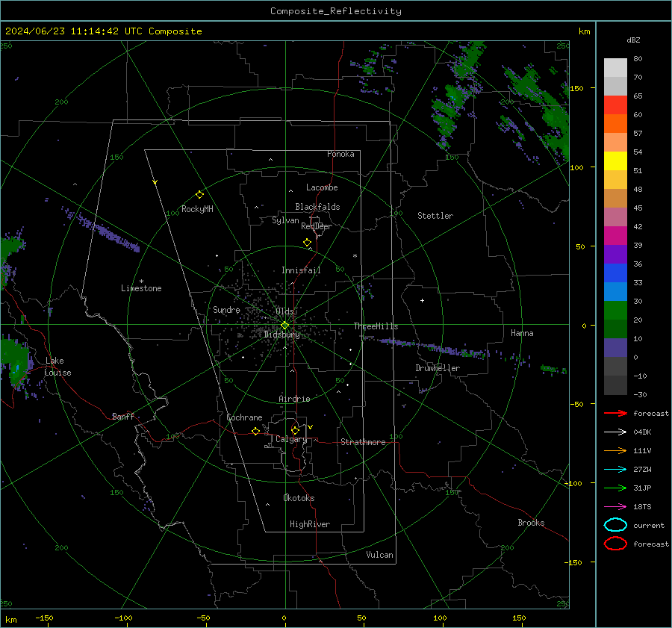
Task: Select the red swatch in dBZ legend
Action: tap(615, 105)
